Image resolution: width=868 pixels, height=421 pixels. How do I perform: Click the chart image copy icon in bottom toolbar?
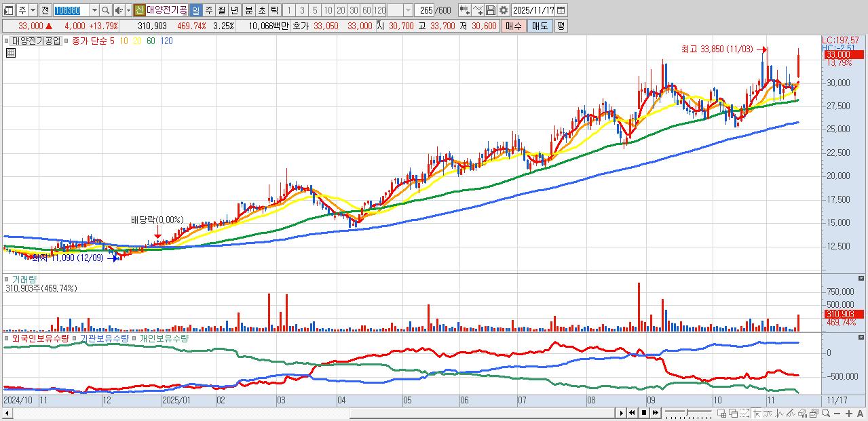[814, 414]
